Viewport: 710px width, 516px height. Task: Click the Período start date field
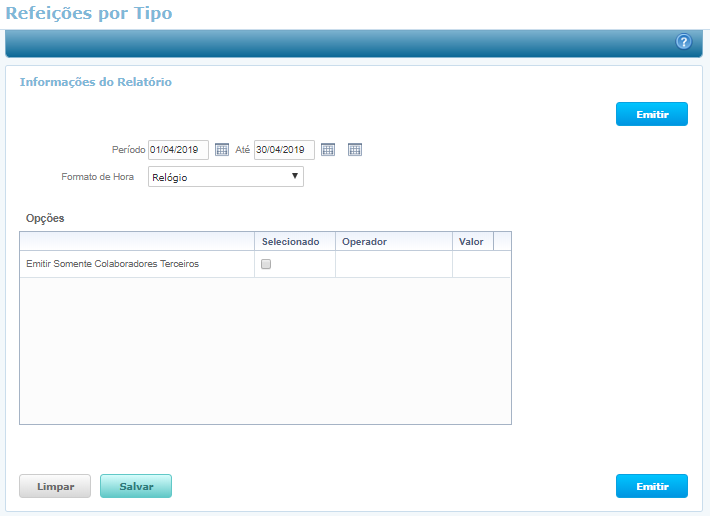pos(178,150)
